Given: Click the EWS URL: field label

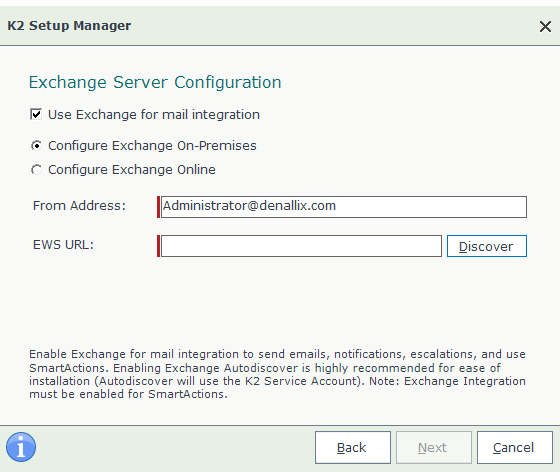Looking at the screenshot, I should pos(63,245).
